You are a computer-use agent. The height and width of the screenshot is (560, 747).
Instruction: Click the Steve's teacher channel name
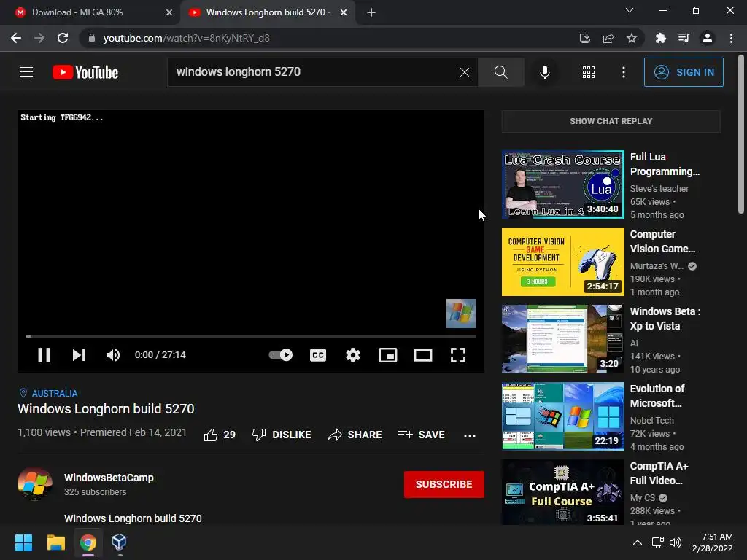[x=659, y=189]
